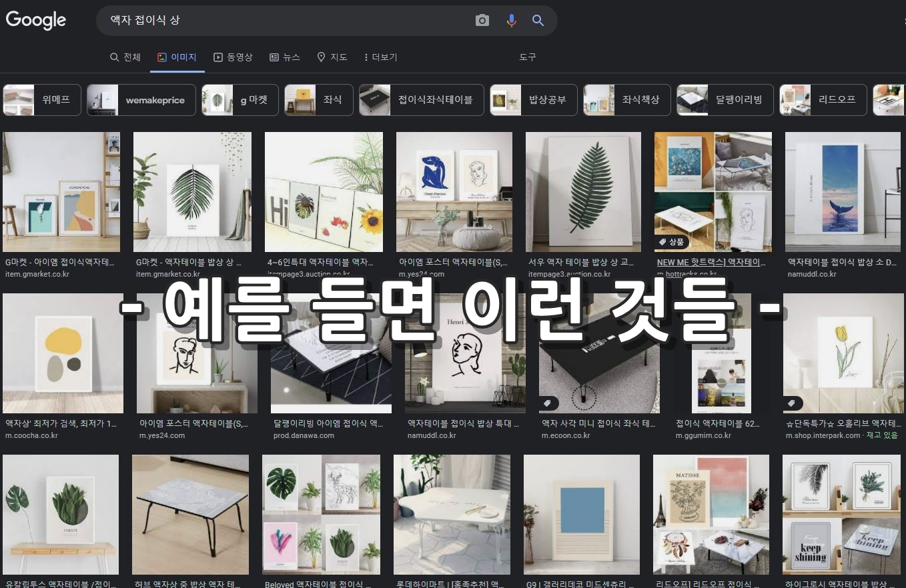This screenshot has height=588, width=906.
Task: Open the 리드오프 MATISSE table image
Action: [x=711, y=515]
